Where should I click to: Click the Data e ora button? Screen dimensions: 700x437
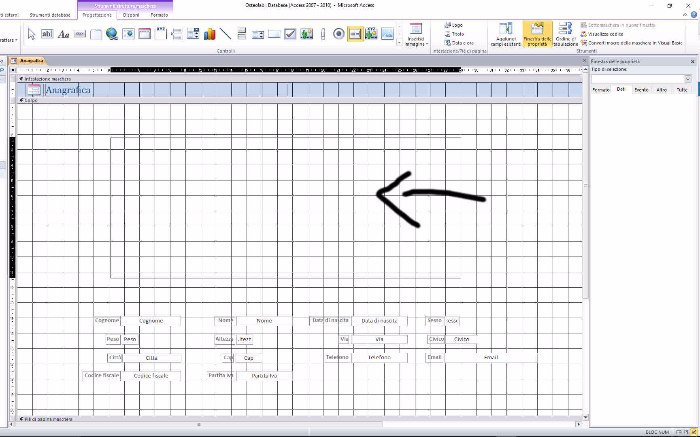[459, 43]
